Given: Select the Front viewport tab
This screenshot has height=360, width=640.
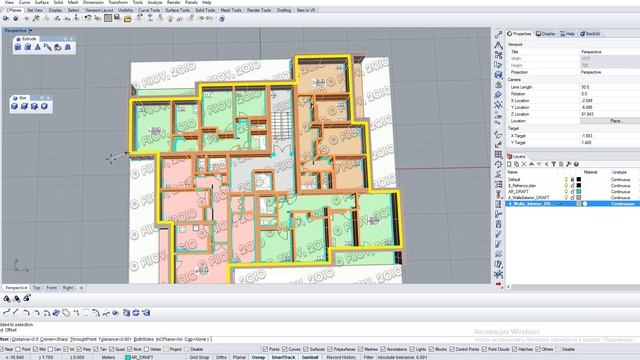Looking at the screenshot, I should pos(51,288).
